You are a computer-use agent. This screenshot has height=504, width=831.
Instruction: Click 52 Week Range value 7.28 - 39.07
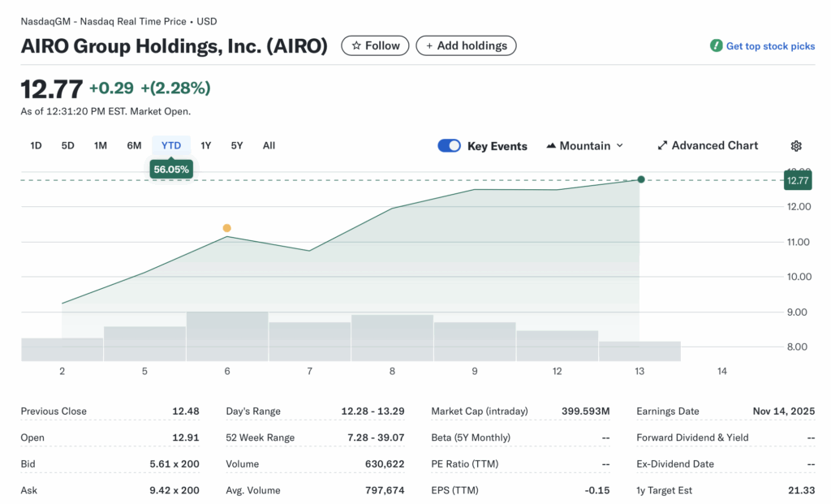376,437
